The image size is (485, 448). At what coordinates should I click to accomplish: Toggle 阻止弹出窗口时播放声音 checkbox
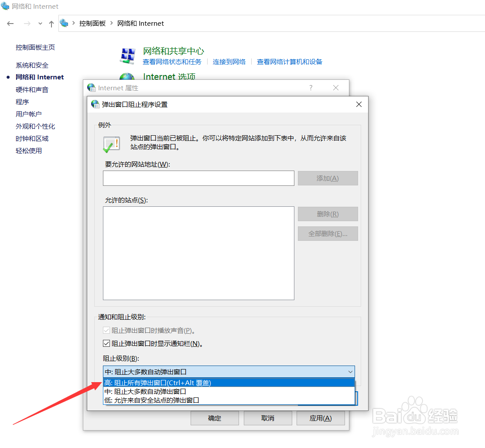point(106,330)
